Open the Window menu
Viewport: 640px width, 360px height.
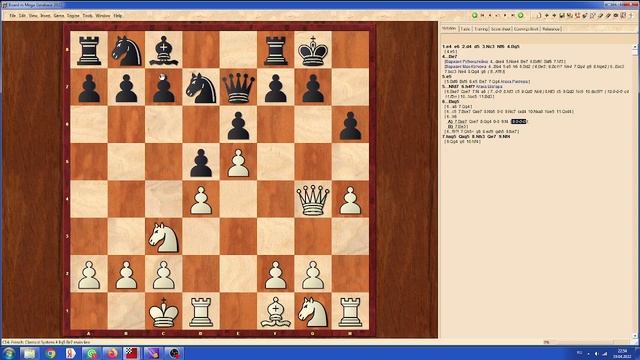[103, 16]
